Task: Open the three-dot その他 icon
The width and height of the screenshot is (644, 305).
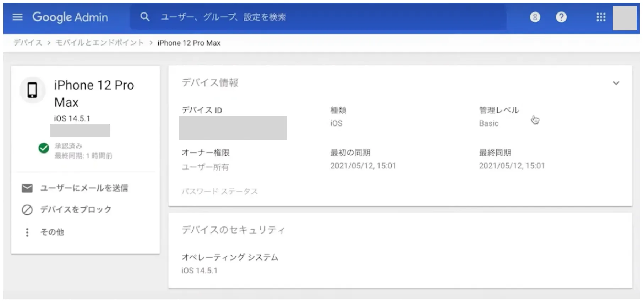Action: [x=27, y=232]
